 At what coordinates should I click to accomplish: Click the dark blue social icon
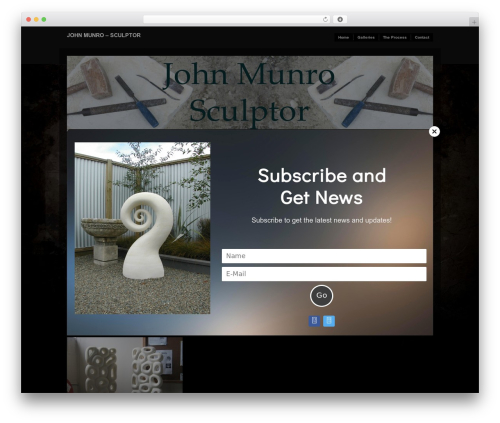pos(314,321)
